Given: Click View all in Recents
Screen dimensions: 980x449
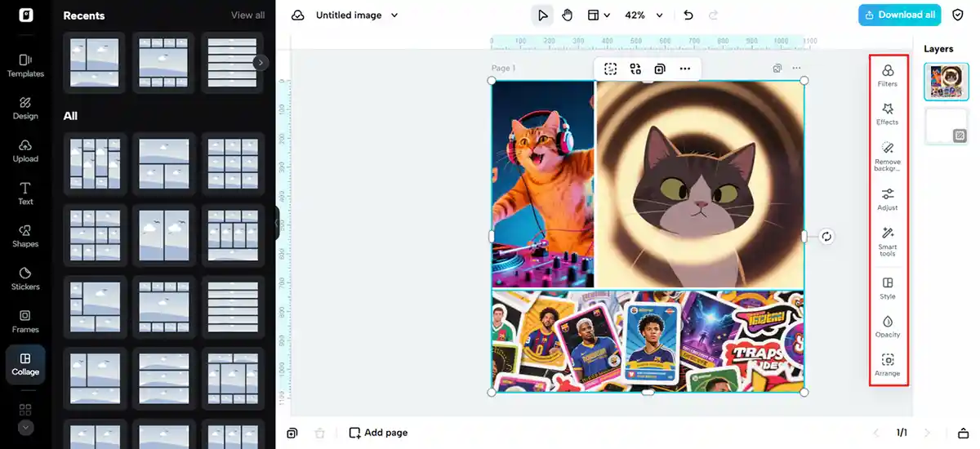Looking at the screenshot, I should pyautogui.click(x=247, y=16).
